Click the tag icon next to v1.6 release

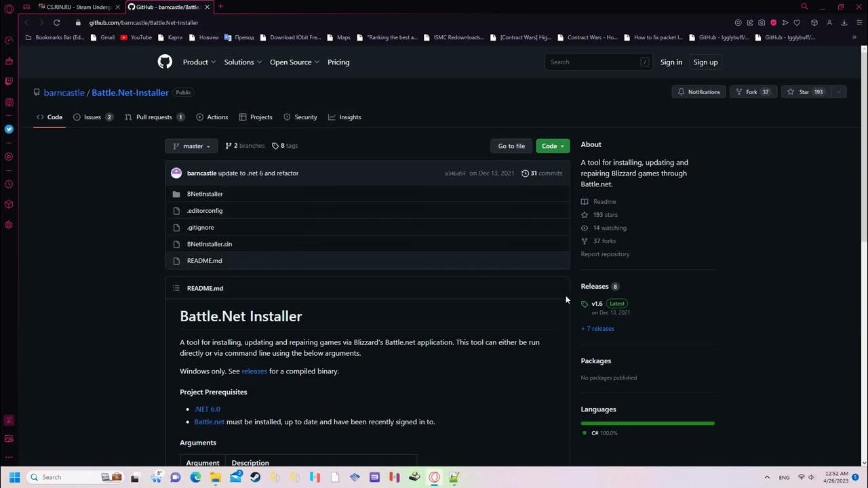[x=585, y=304]
